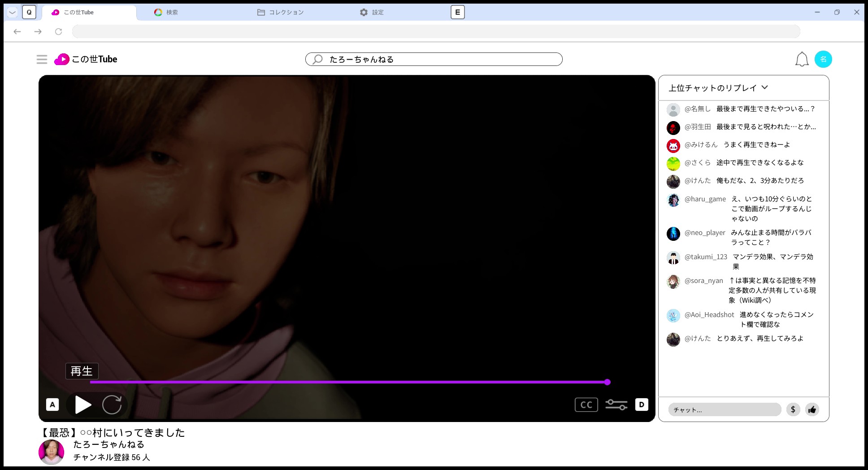Image resolution: width=868 pixels, height=470 pixels.
Task: Reload the page
Action: point(58,31)
